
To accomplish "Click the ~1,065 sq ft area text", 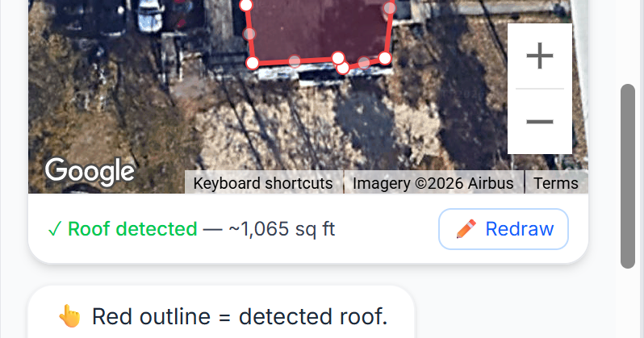I will point(282,229).
